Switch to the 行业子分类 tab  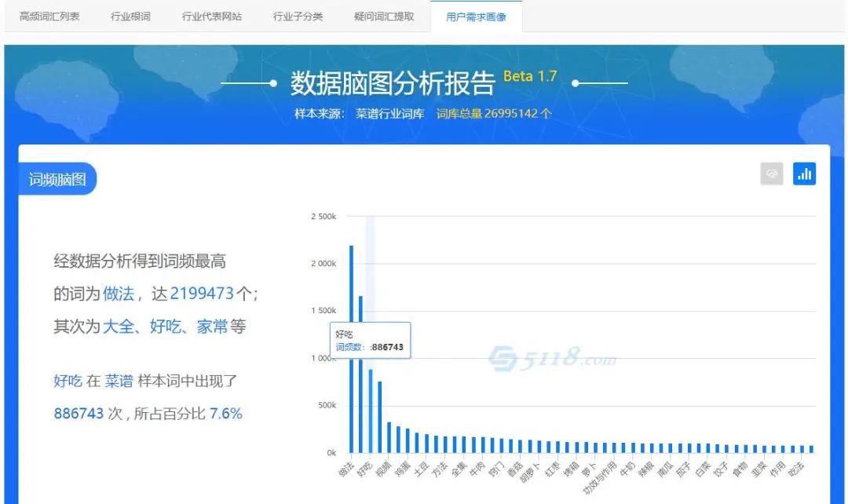[x=298, y=15]
